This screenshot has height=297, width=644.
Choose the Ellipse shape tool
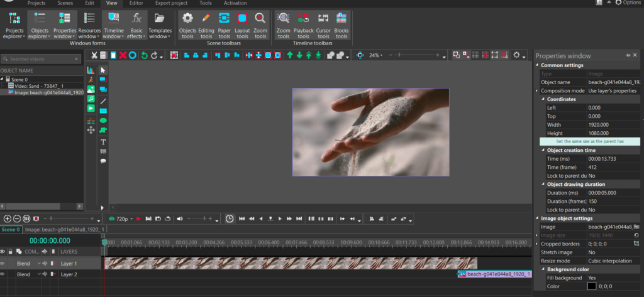point(103,120)
